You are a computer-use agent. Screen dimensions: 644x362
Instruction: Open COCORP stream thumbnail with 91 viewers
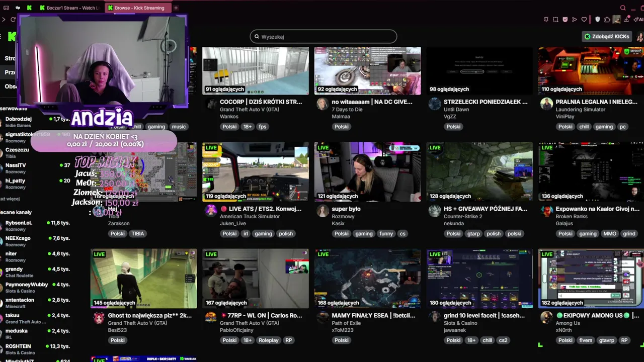256,71
